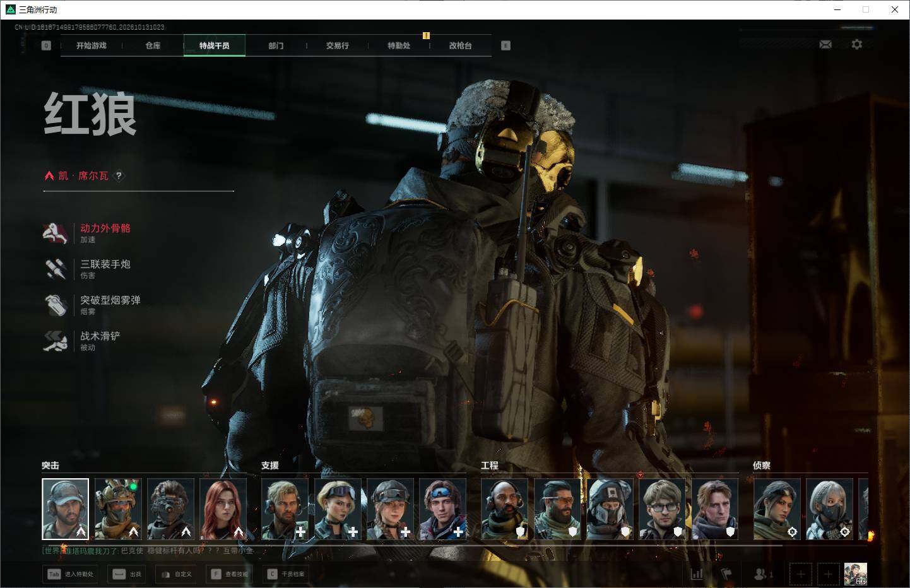Open the 自定义 customize button
The image size is (910, 588).
tap(176, 574)
